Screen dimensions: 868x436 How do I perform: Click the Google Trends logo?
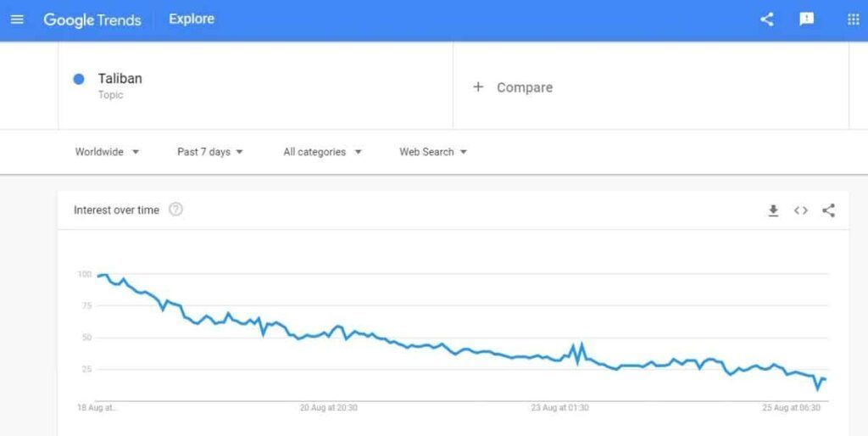click(92, 20)
